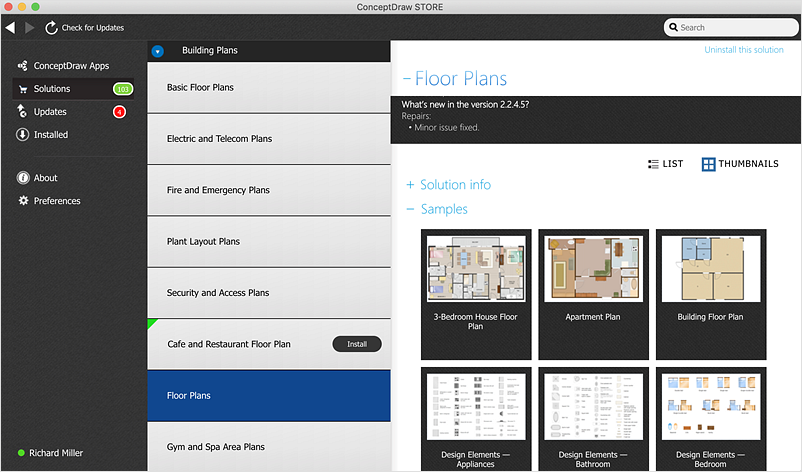
Task: Open ConceptDraw Apps section
Action: 71,65
